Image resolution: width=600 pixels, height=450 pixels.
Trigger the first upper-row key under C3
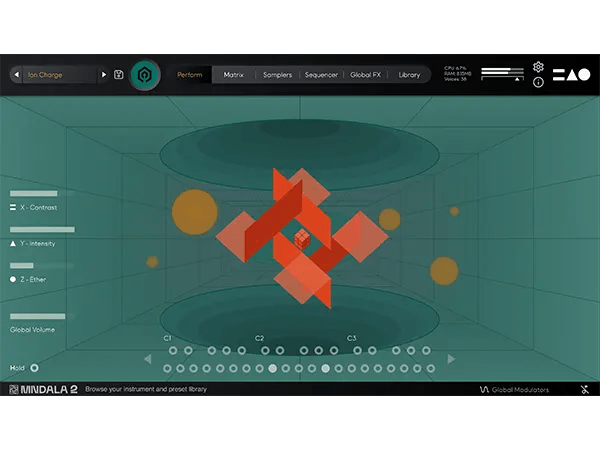click(x=357, y=350)
